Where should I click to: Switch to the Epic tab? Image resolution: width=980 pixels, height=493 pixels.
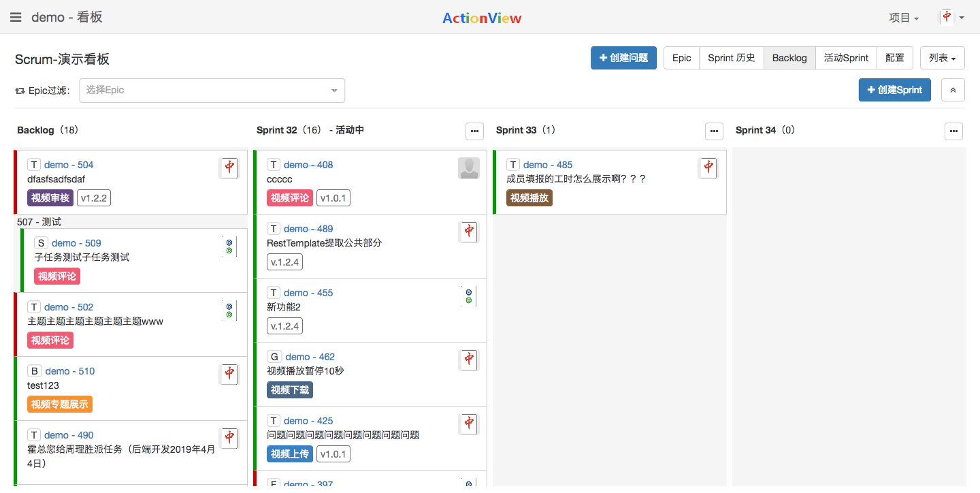[682, 58]
